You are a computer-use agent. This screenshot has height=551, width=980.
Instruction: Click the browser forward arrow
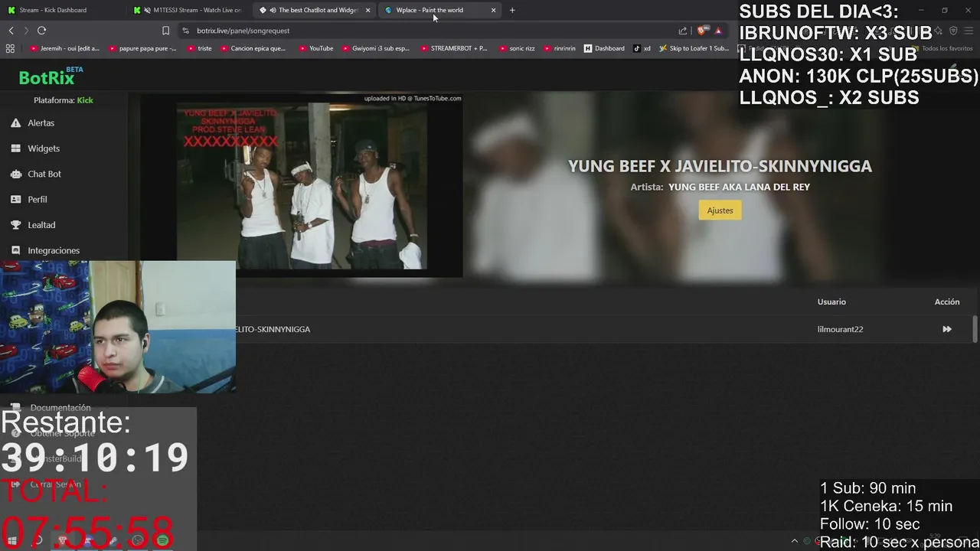tap(25, 31)
